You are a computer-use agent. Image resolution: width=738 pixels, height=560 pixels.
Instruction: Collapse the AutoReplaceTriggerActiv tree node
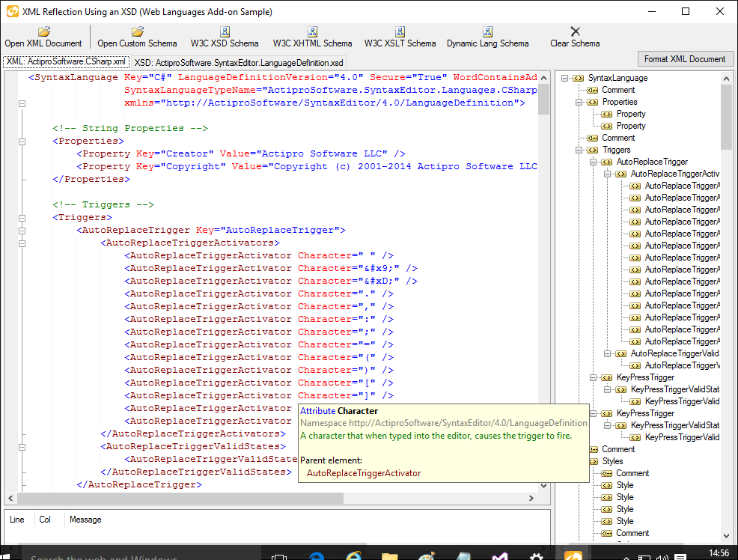607,174
